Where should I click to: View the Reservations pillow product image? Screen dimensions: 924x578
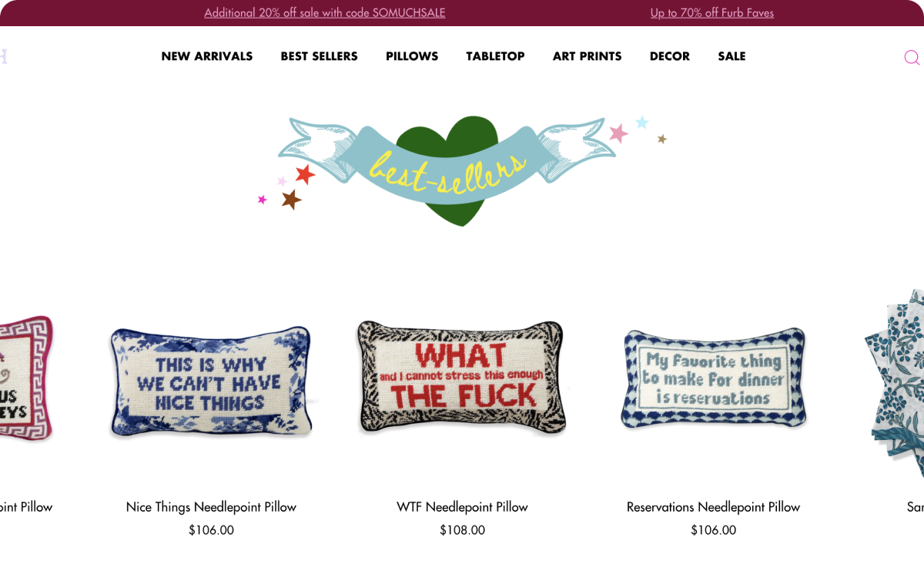(714, 378)
